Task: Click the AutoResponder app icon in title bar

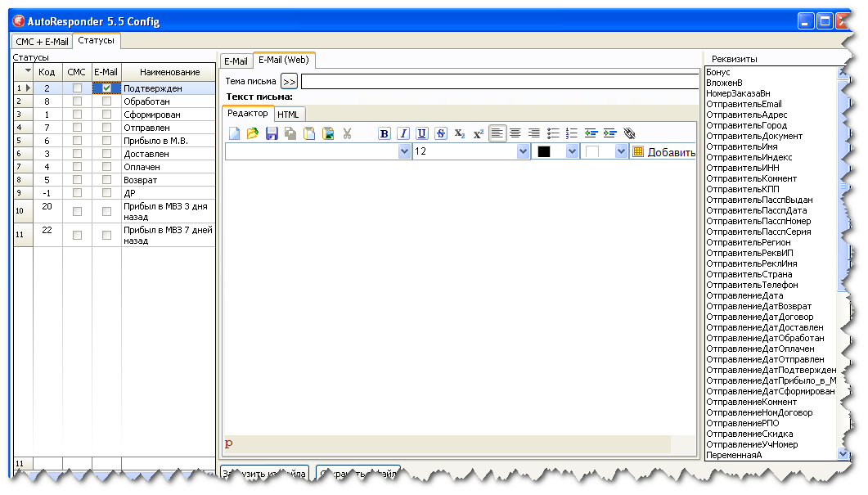Action: 19,21
